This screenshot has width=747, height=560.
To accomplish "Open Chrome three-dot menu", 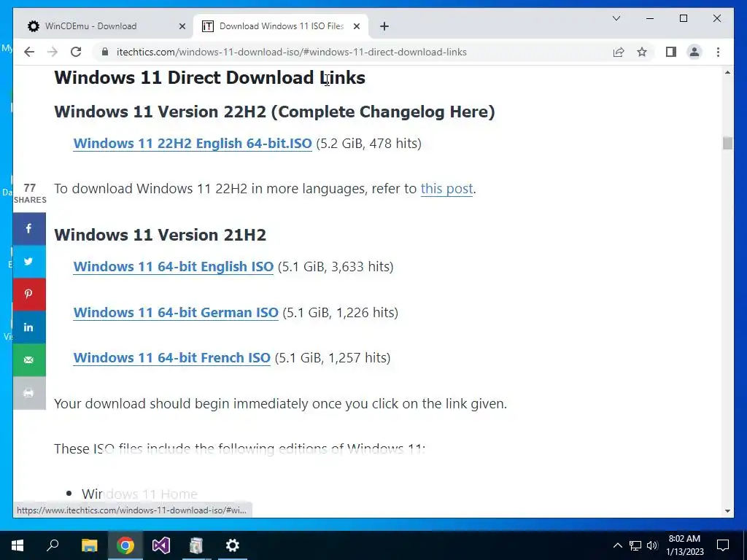I will tap(718, 52).
